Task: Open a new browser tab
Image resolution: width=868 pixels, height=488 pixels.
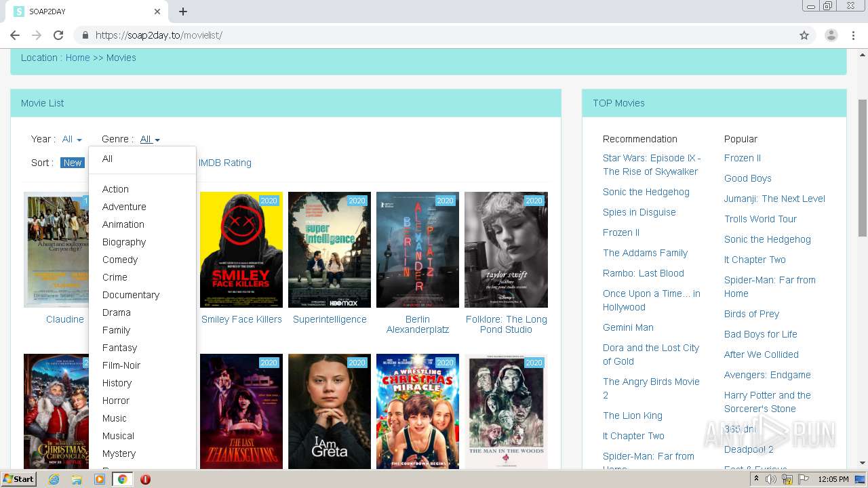Action: (x=183, y=12)
